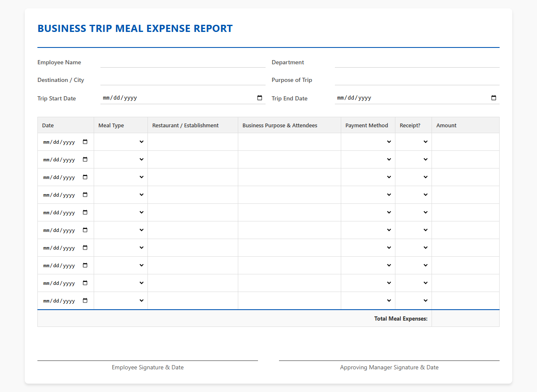537x392 pixels.
Task: Focus the Department input field
Action: click(417, 62)
